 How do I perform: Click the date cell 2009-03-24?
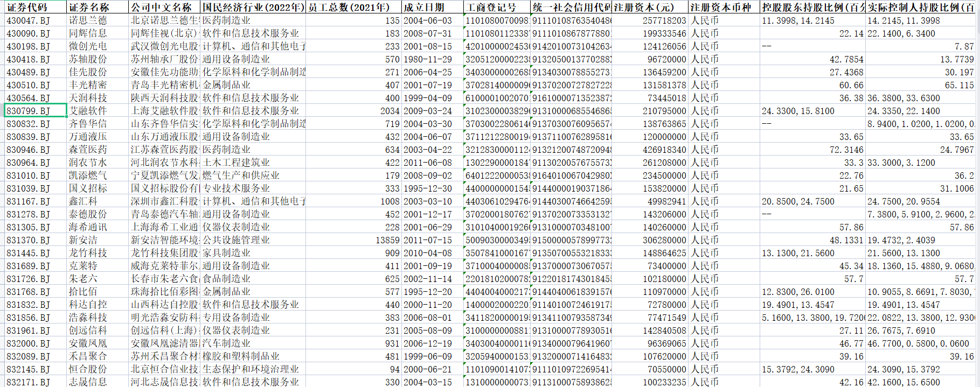pos(432,111)
